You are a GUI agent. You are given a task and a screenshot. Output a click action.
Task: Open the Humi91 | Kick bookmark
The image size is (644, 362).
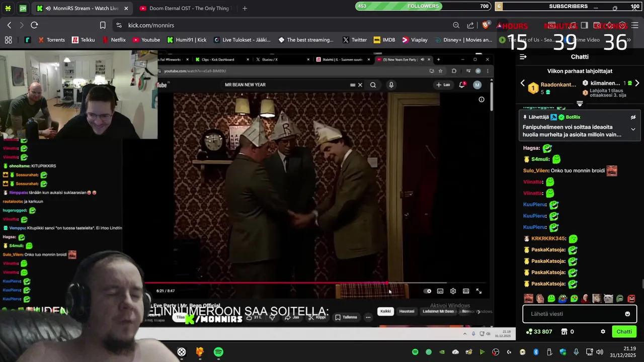187,40
